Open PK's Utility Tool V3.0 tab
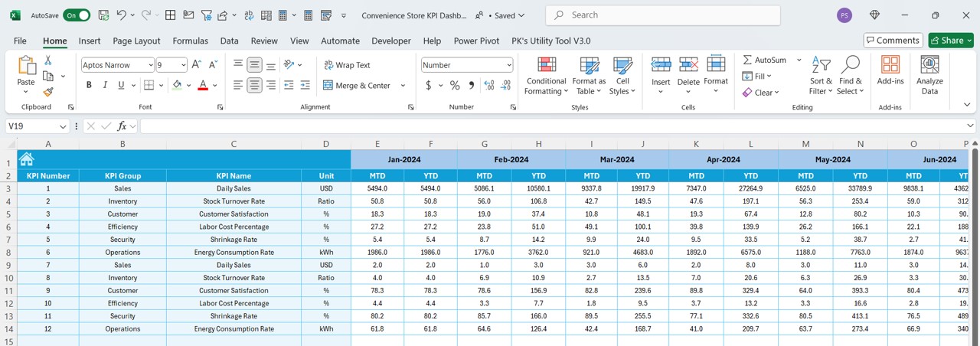 (550, 41)
